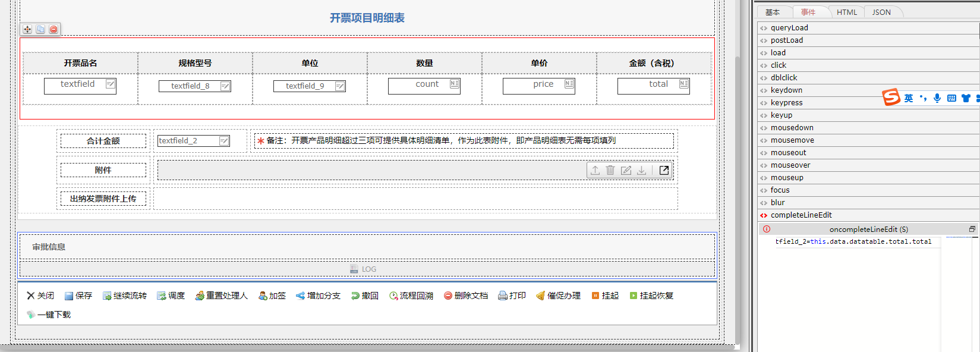Select the textfield_9 input field
This screenshot has width=980, height=352.
click(x=310, y=86)
